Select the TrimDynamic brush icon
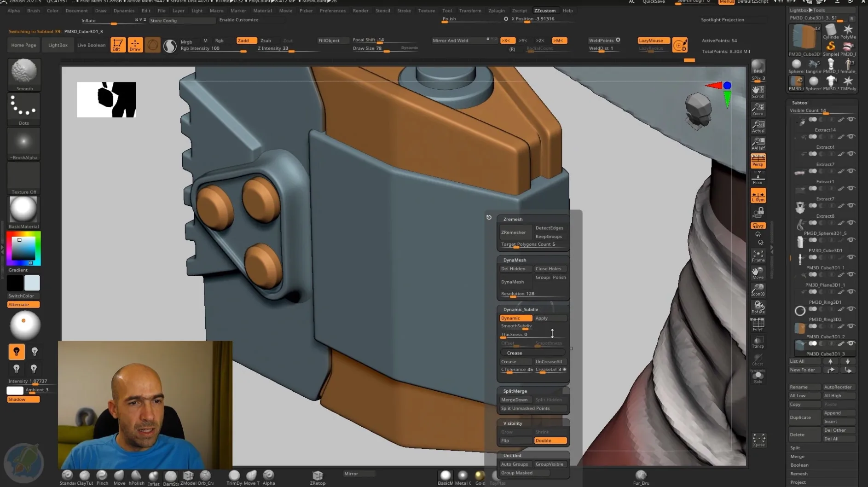 [x=234, y=477]
